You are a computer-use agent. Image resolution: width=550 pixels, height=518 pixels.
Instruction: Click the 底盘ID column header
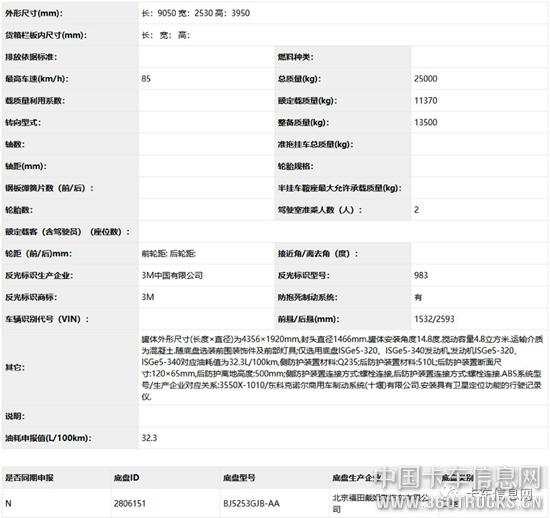tap(126, 477)
